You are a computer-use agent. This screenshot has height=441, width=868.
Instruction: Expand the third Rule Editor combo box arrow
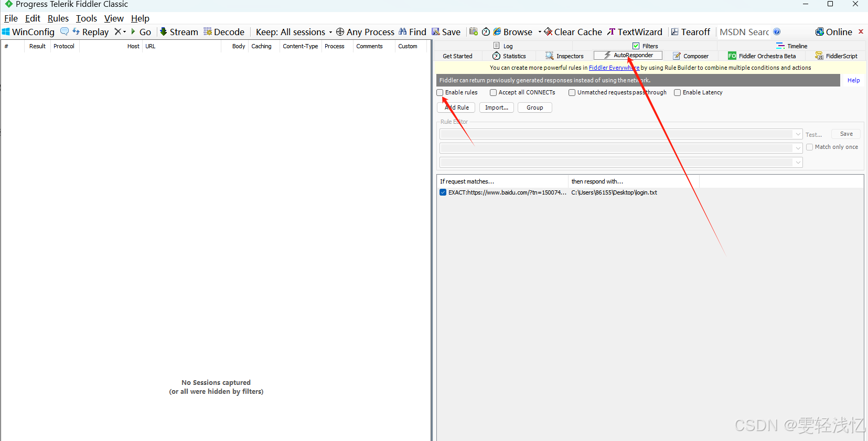[798, 163]
